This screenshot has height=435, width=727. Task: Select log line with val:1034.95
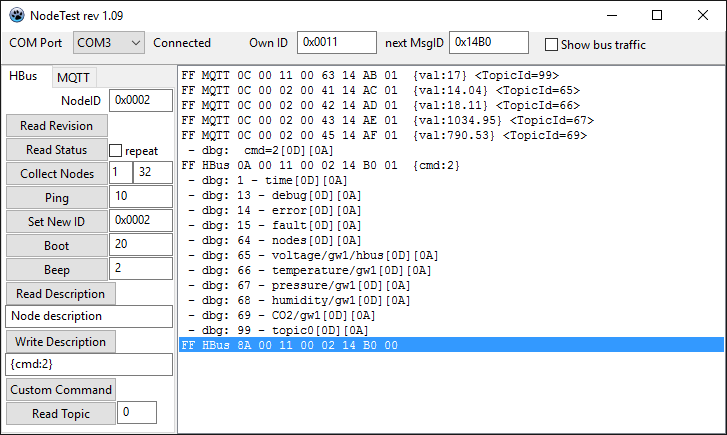point(451,120)
